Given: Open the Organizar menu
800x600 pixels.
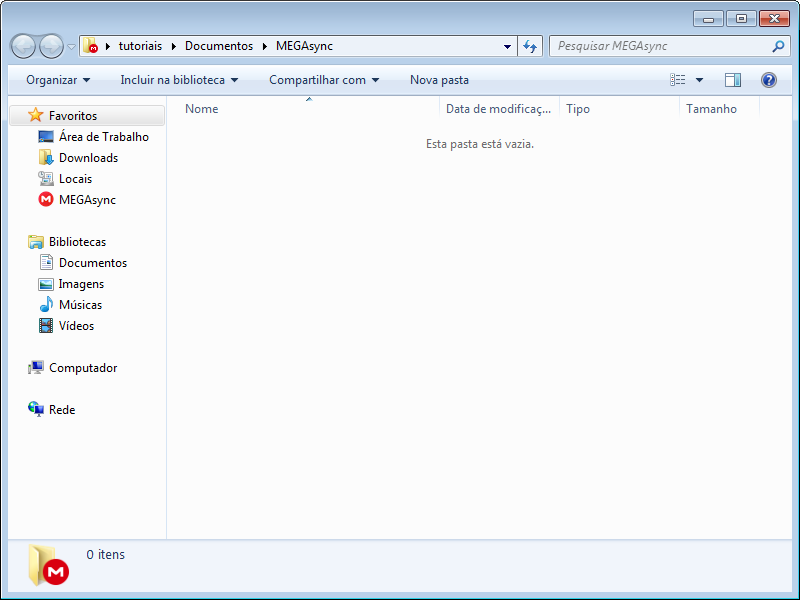Looking at the screenshot, I should click(58, 80).
